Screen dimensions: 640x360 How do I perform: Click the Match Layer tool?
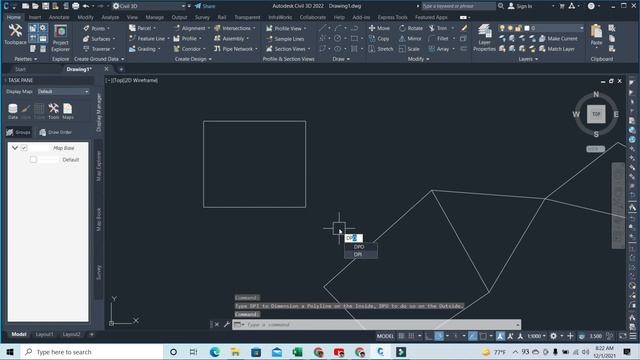coord(557,49)
